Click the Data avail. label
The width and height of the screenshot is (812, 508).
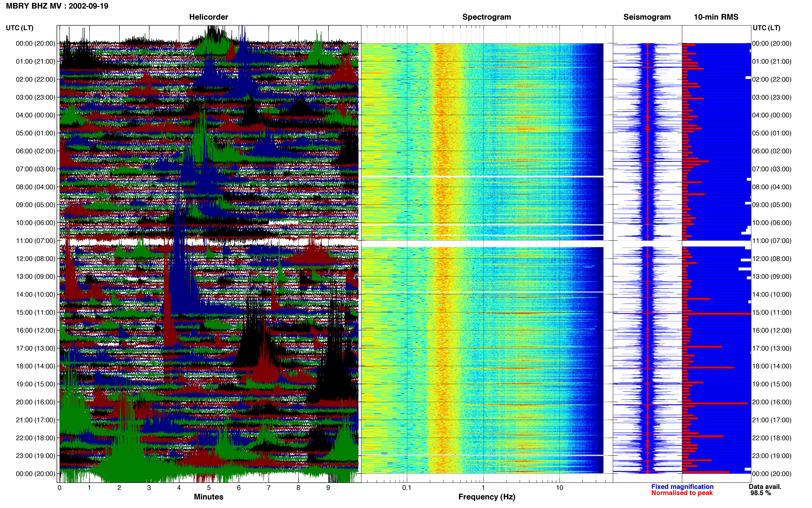[x=765, y=486]
